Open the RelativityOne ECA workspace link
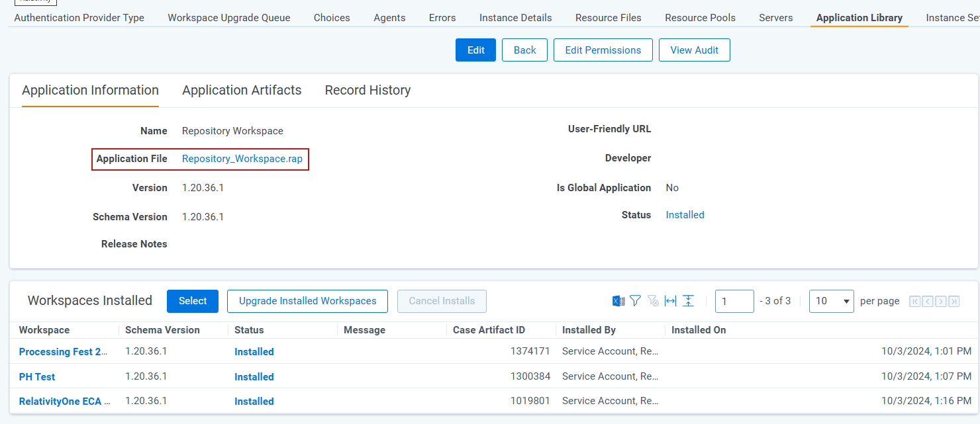The width and height of the screenshot is (980, 424). 65,402
